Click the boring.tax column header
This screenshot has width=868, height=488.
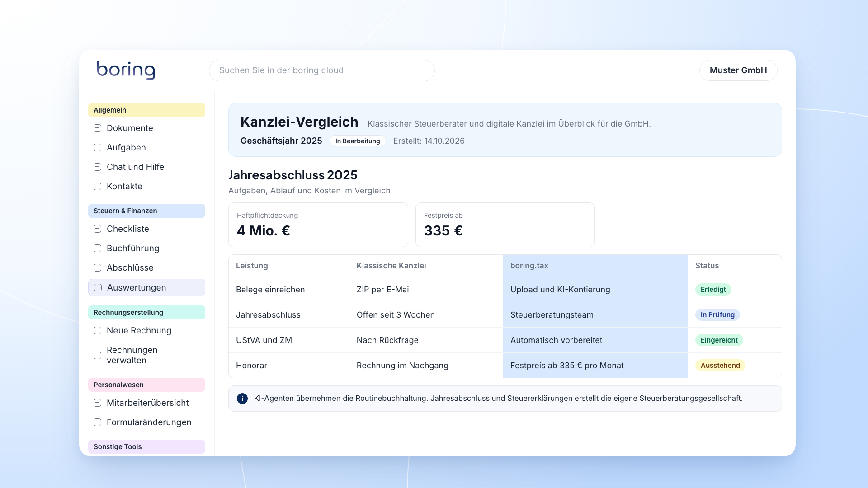(595, 266)
